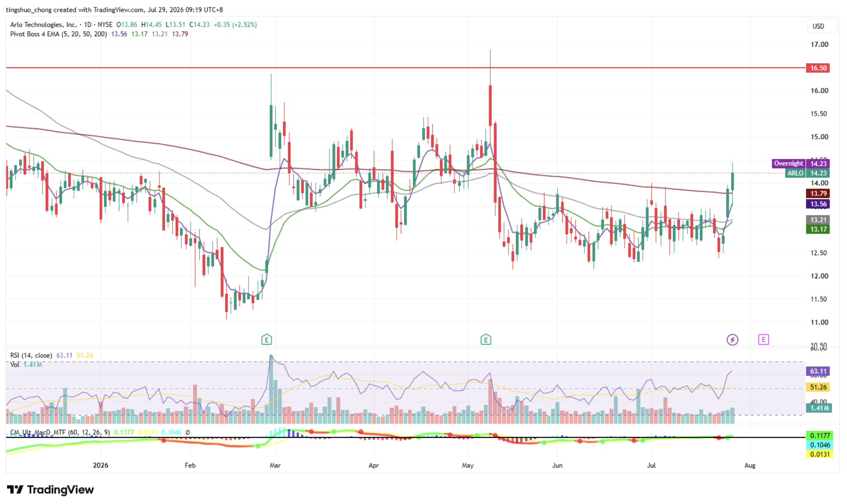Click the 51.26 value in the RSI legend
The height and width of the screenshot is (504, 847).
[x=85, y=355]
